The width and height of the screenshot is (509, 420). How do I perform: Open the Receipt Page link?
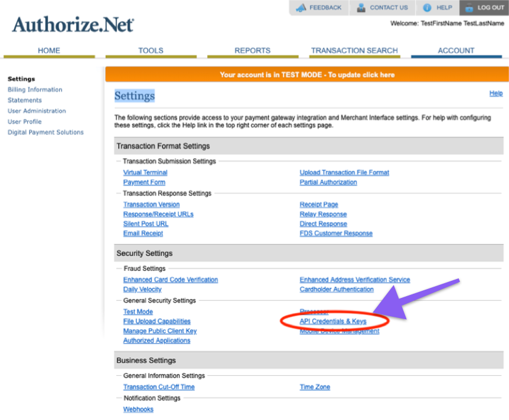click(319, 205)
